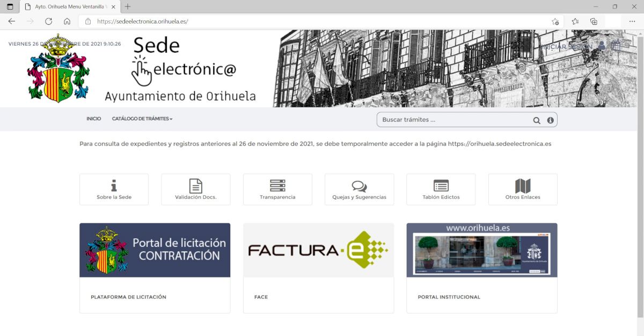Open the Otros Enlaces map icon
The width and height of the screenshot is (644, 336).
(523, 186)
